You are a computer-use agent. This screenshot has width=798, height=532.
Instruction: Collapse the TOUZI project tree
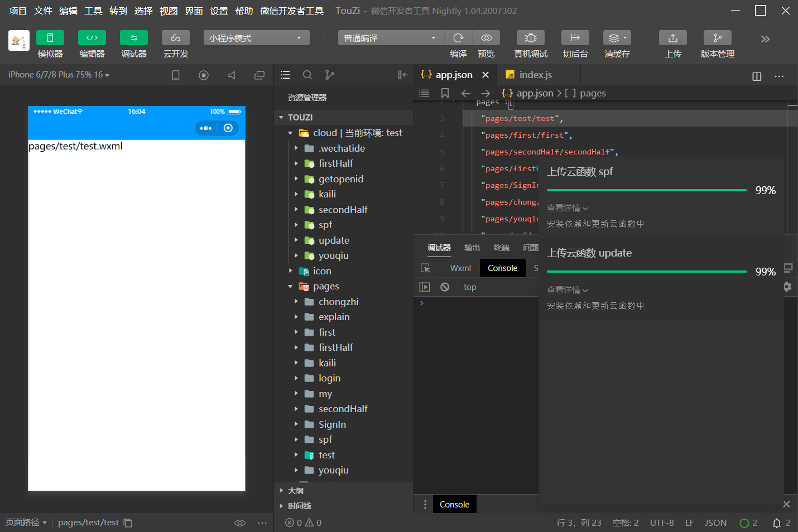pos(281,117)
